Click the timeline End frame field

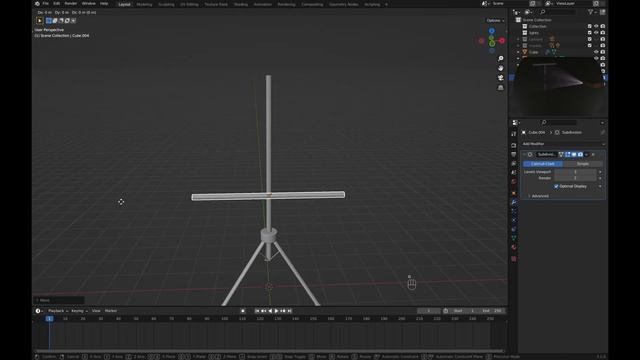coord(493,311)
